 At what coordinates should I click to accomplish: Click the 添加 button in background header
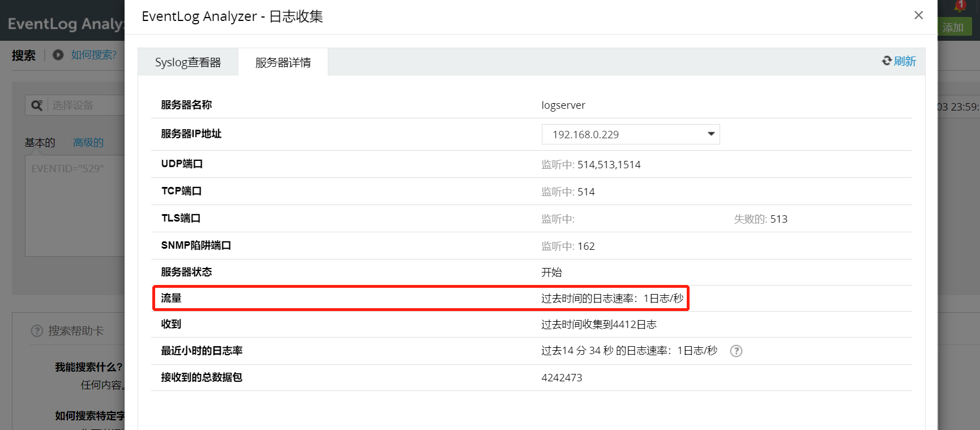pyautogui.click(x=955, y=27)
